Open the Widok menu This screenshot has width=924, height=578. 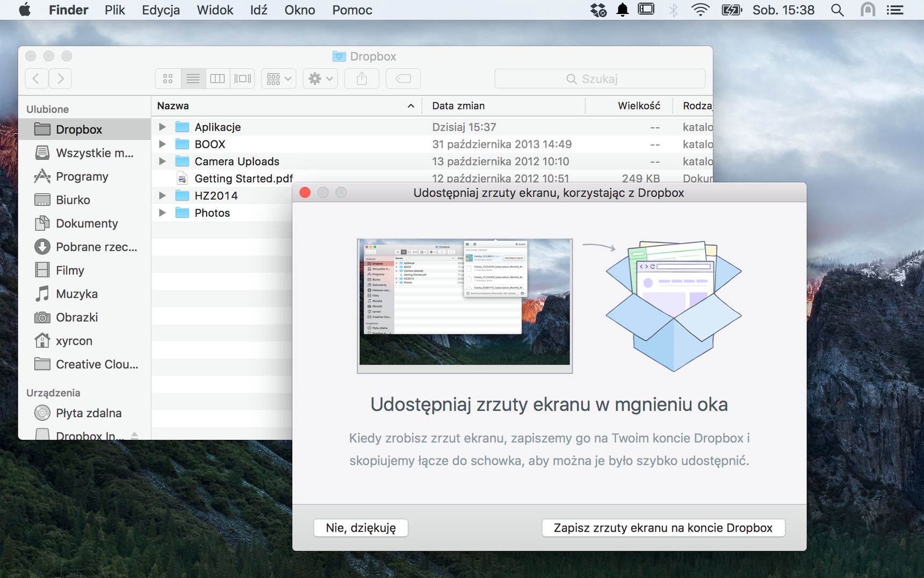[x=215, y=10]
